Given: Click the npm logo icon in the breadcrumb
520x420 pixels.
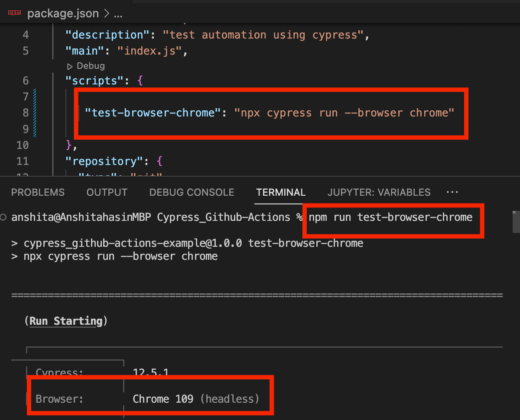Looking at the screenshot, I should coord(14,13).
